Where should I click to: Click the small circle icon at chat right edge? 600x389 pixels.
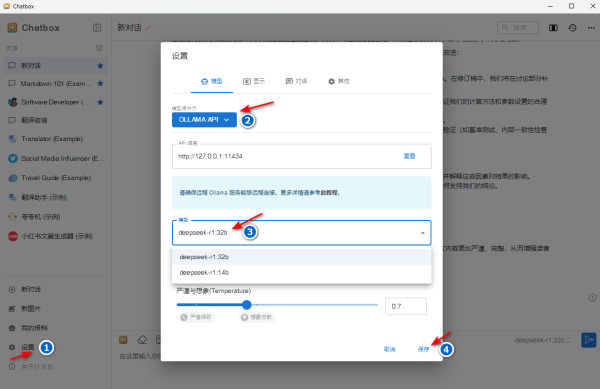click(592, 298)
